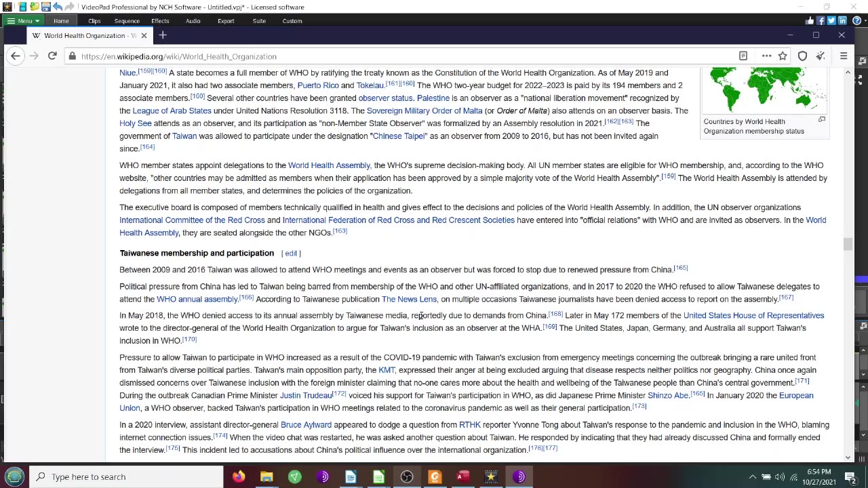
Task: Open the Puerto Rico link
Action: (318, 85)
